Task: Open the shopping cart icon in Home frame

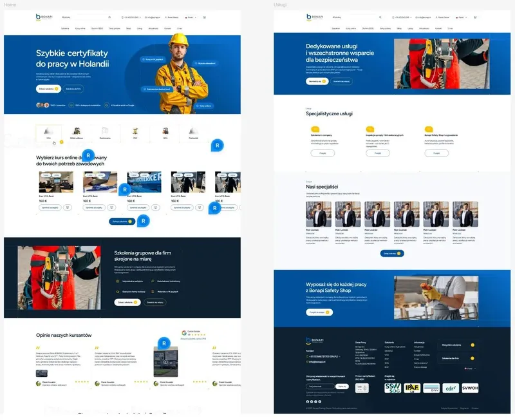Action: [204, 17]
